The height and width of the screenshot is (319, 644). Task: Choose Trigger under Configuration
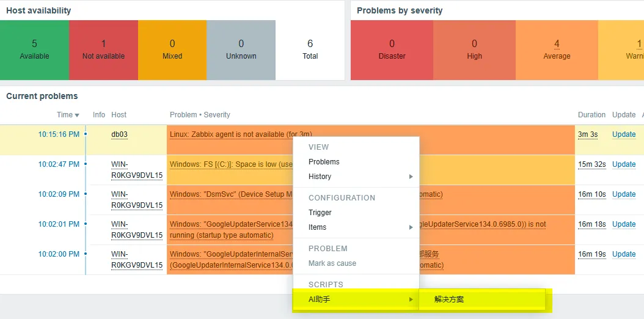coord(320,213)
